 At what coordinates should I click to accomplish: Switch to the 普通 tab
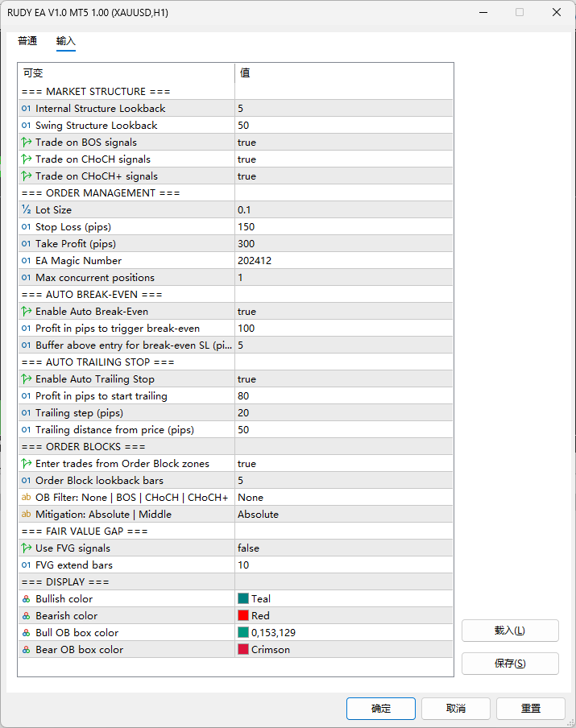point(27,41)
